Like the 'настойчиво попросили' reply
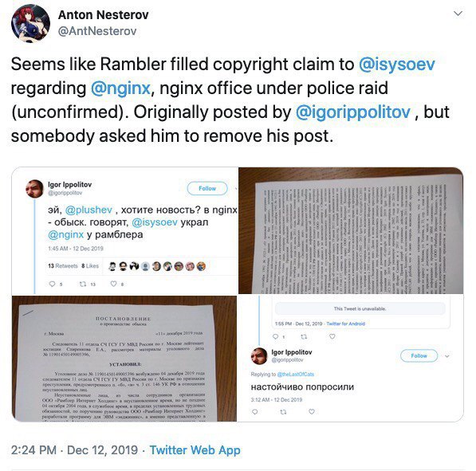476x471 pixels. tap(312, 411)
